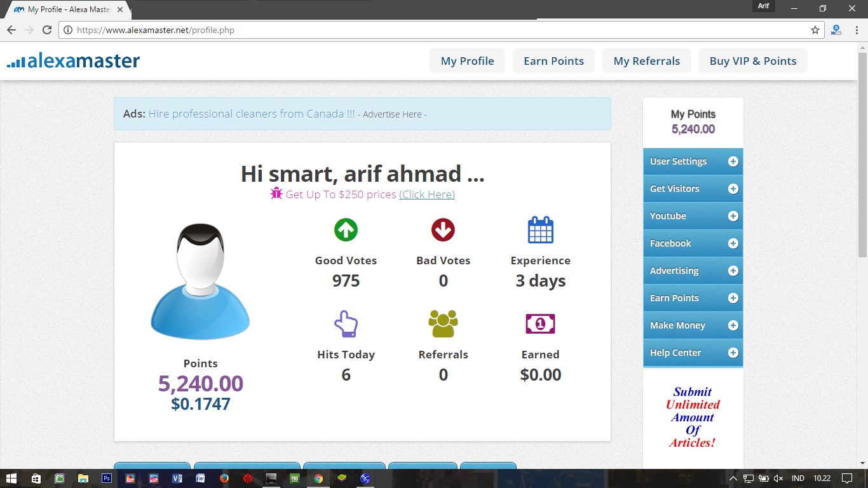The width and height of the screenshot is (868, 488).
Task: Click the purple 5,240.00 points value under avatar
Action: coord(200,383)
